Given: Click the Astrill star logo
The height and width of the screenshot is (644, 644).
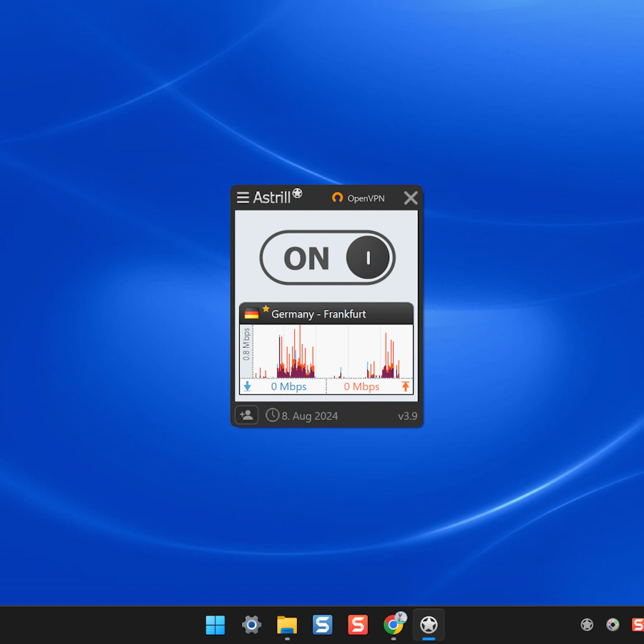Looking at the screenshot, I should [297, 193].
